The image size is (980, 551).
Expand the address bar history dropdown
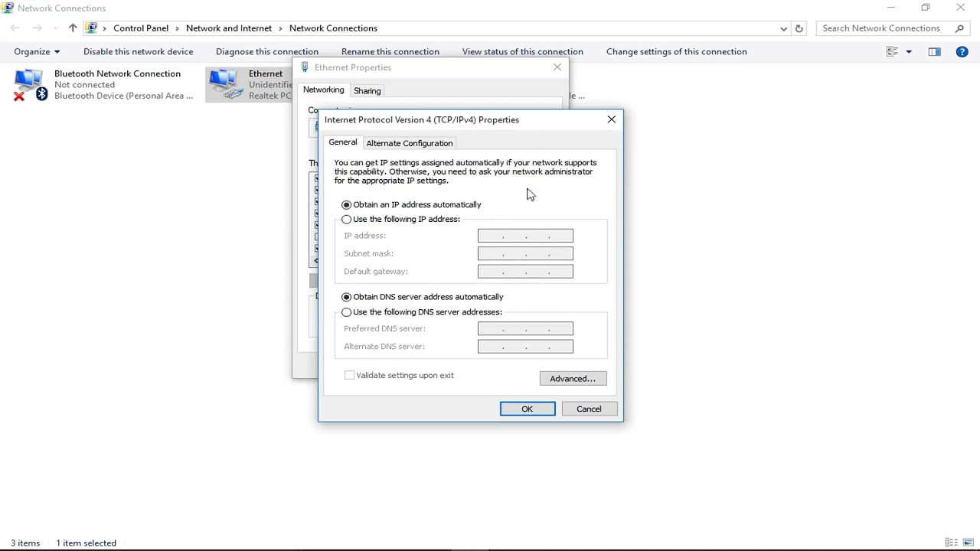pos(783,28)
